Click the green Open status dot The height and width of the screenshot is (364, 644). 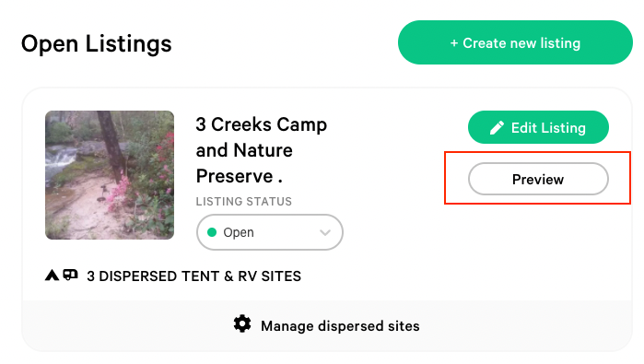click(212, 232)
